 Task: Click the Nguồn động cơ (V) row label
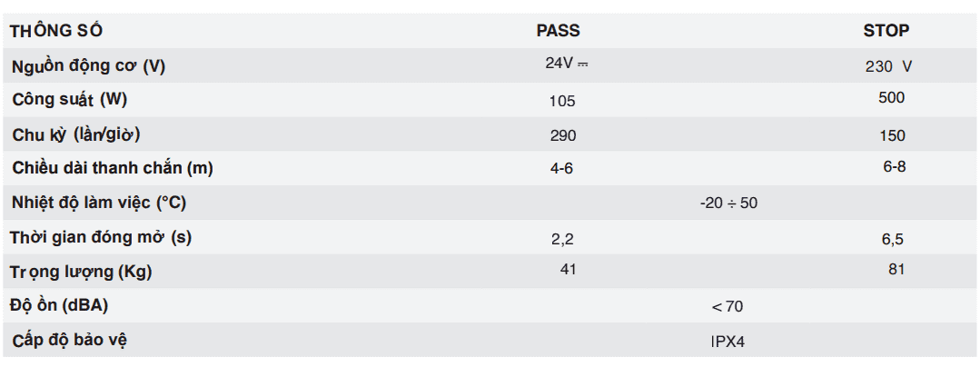tap(89, 65)
